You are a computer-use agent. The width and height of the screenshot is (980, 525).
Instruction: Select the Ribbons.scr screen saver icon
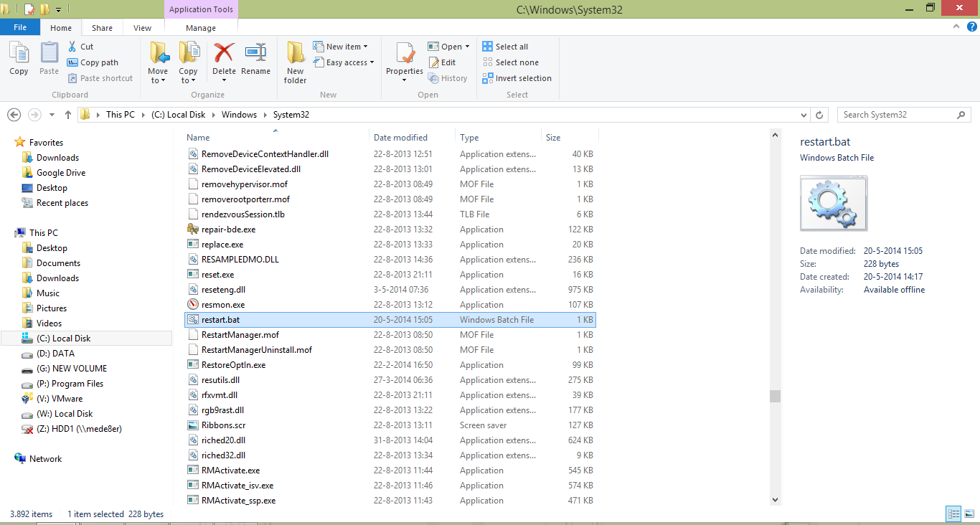tap(192, 425)
